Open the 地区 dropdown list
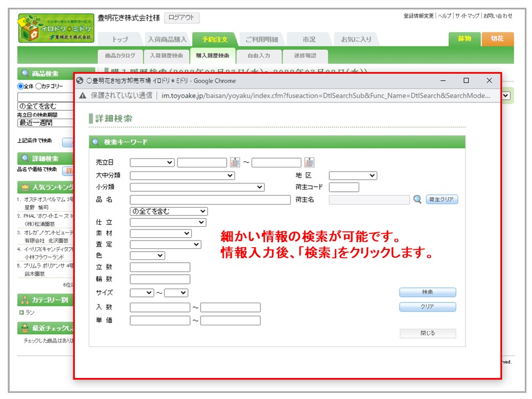 (x=352, y=176)
